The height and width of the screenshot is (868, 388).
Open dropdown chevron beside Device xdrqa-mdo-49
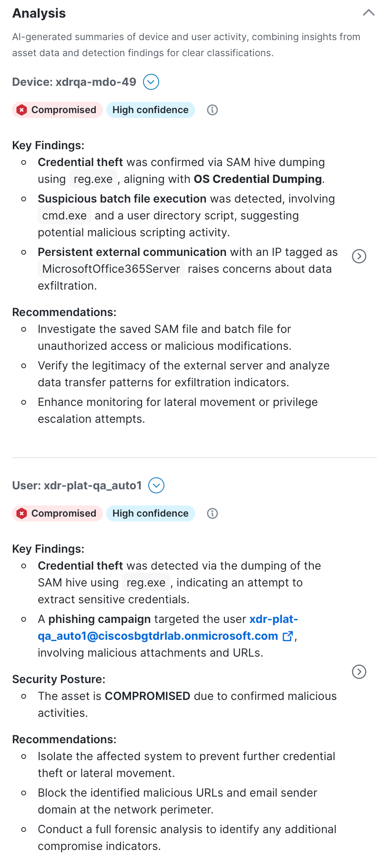tap(151, 82)
